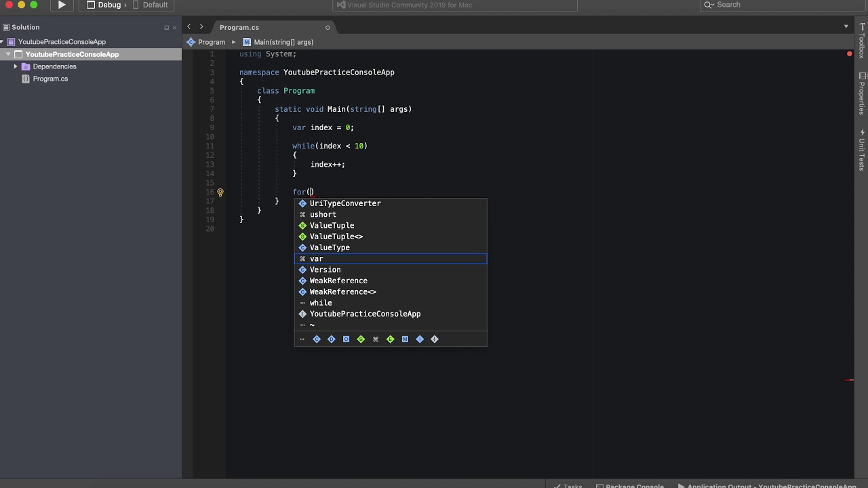The height and width of the screenshot is (488, 868).
Task: Open the Tasks pad in the bottom bar
Action: coord(568,485)
